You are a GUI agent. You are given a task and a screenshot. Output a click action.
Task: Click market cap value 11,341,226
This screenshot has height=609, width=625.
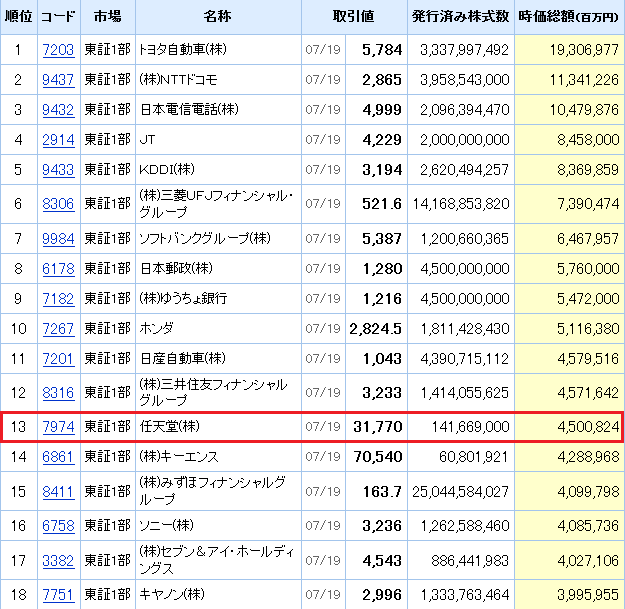click(584, 80)
